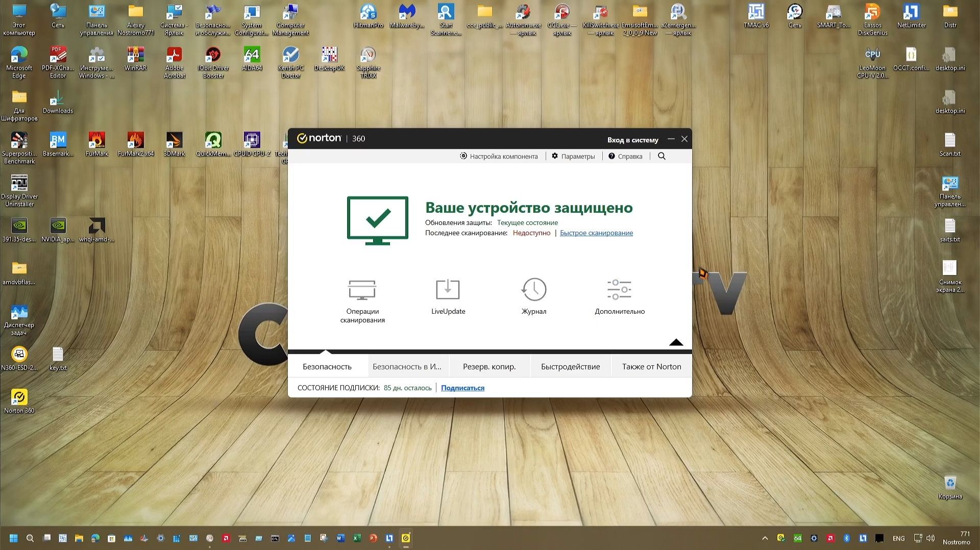Select the FurMark desktop icon
This screenshot has width=980, height=550.
pyautogui.click(x=96, y=145)
